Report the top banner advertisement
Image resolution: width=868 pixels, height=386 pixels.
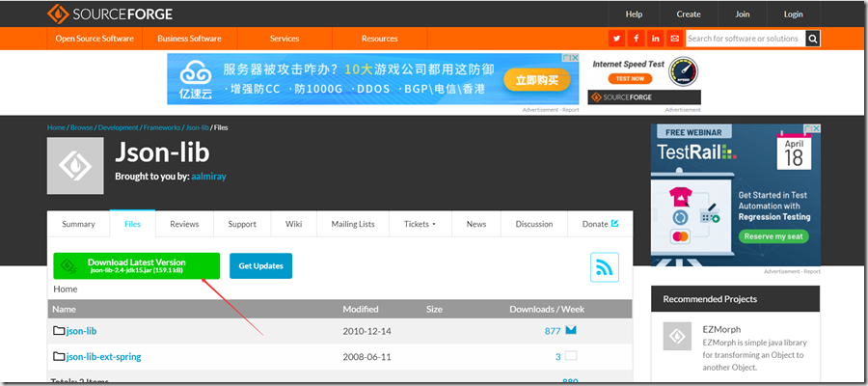pyautogui.click(x=572, y=110)
